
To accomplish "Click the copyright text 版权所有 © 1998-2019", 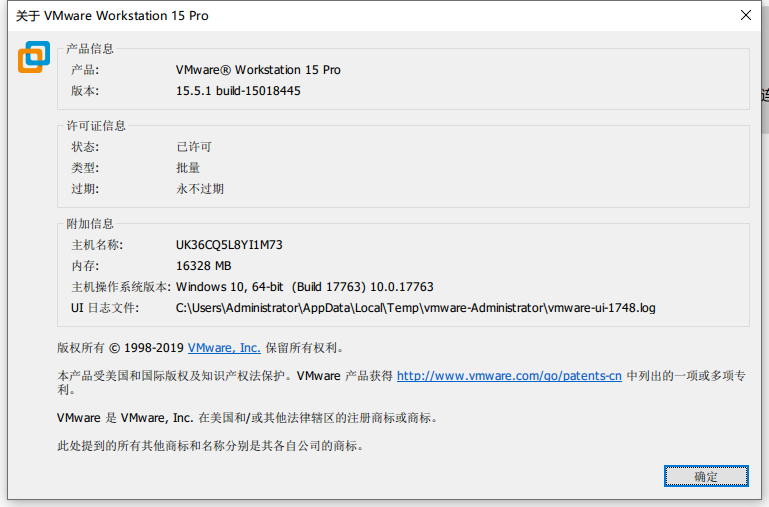I will tap(120, 348).
